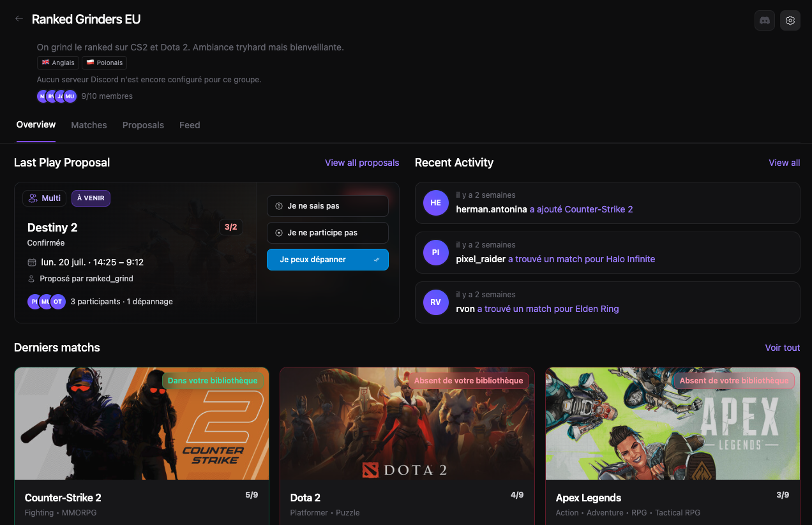Click the Fighting • MMORPG genre line

click(61, 513)
